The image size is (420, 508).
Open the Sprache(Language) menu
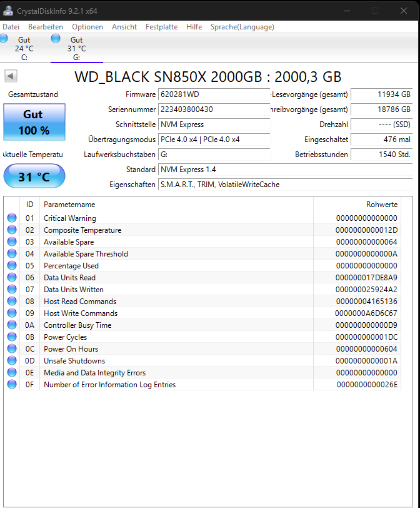coord(242,27)
